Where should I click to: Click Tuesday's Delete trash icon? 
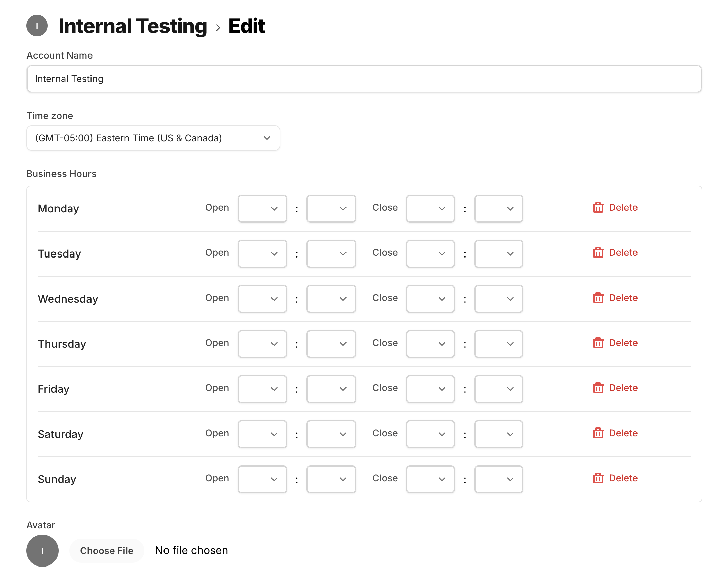[x=598, y=253]
